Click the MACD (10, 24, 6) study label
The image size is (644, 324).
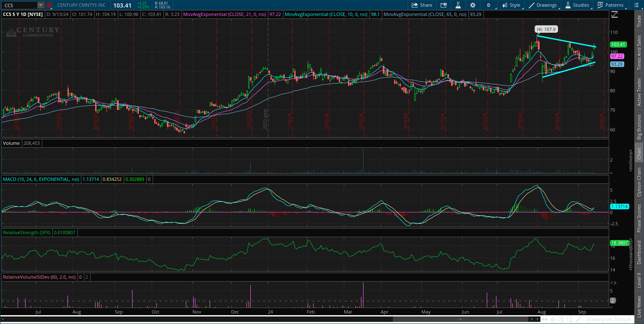[x=41, y=179]
